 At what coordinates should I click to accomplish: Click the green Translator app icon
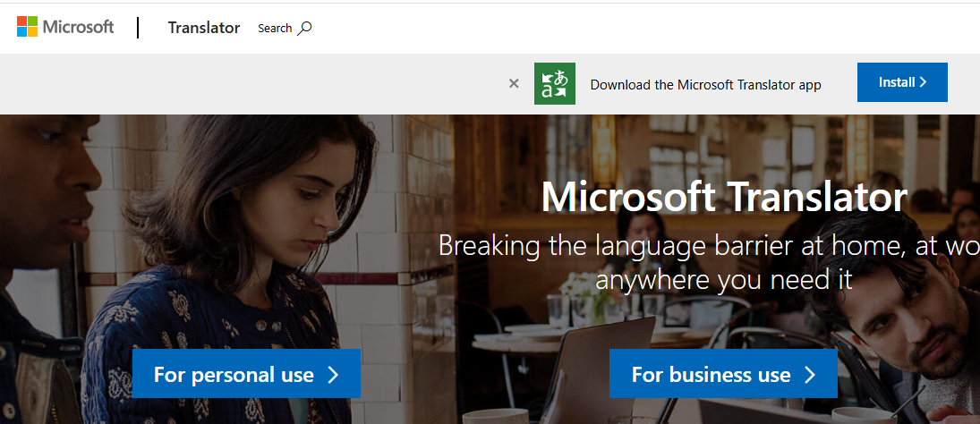click(x=555, y=84)
